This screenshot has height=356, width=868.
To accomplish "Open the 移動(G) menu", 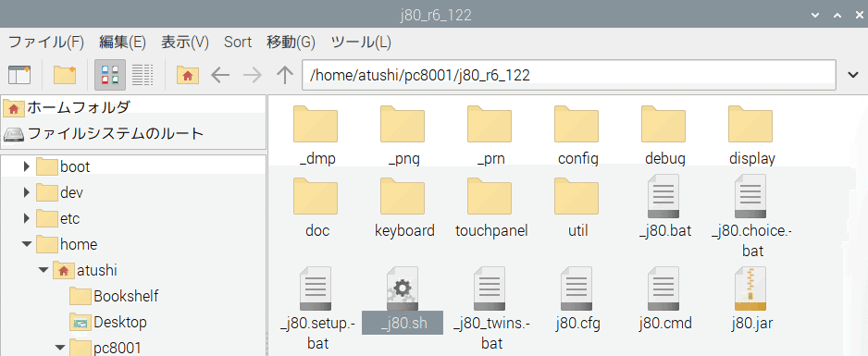I will (291, 42).
